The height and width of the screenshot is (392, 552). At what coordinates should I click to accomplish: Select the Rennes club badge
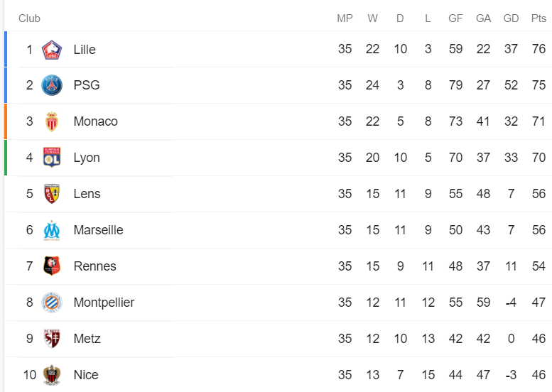(x=52, y=266)
